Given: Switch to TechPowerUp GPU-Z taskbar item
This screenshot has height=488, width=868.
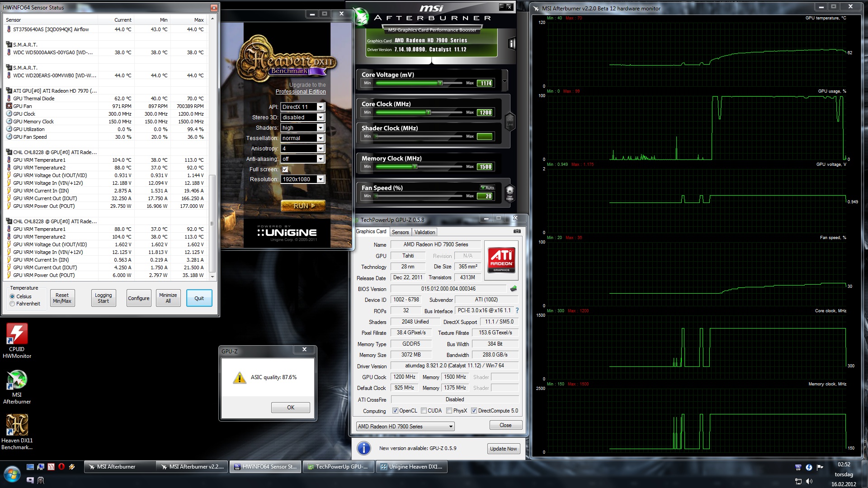Looking at the screenshot, I should [338, 467].
